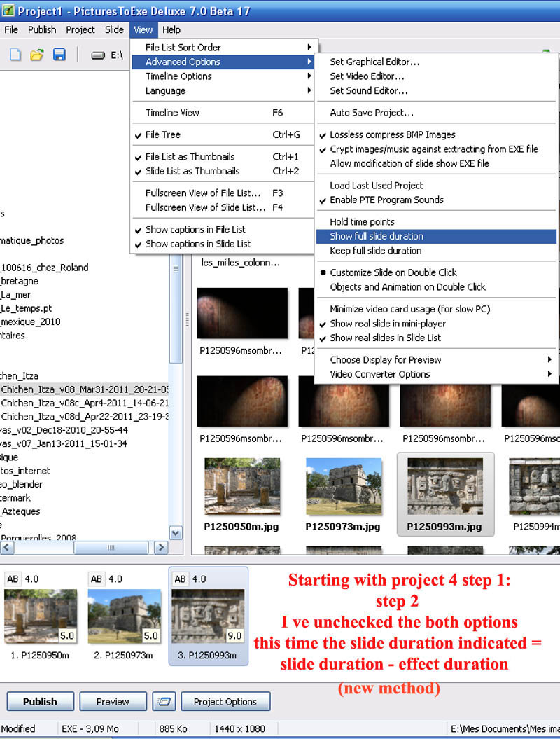Click the AB transition icon on slide 1
The width and height of the screenshot is (560, 739).
pyautogui.click(x=13, y=579)
